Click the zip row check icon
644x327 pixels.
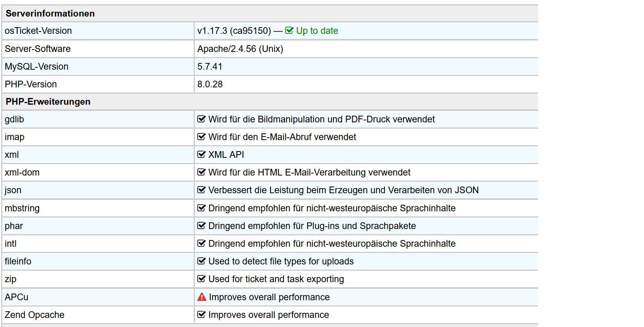pos(201,279)
